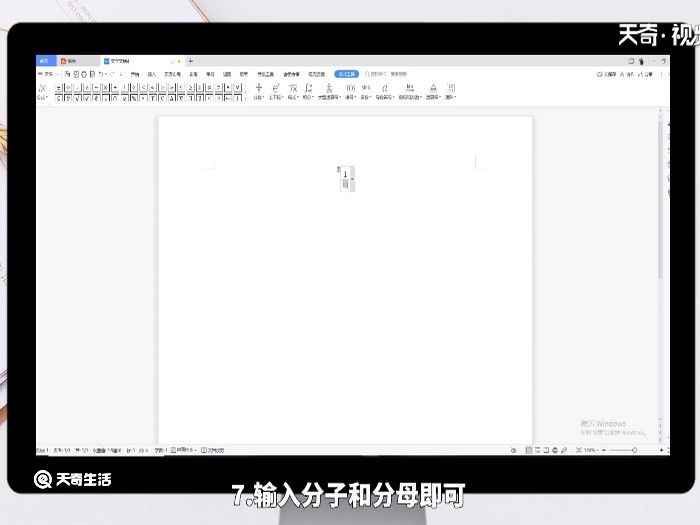Click the zoom in plus button
Image resolution: width=700 pixels, height=525 pixels.
661,450
